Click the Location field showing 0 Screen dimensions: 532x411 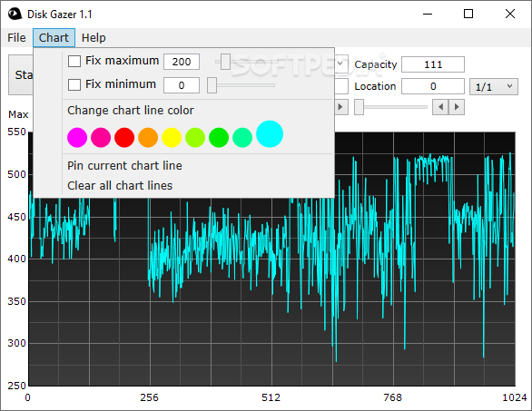433,86
